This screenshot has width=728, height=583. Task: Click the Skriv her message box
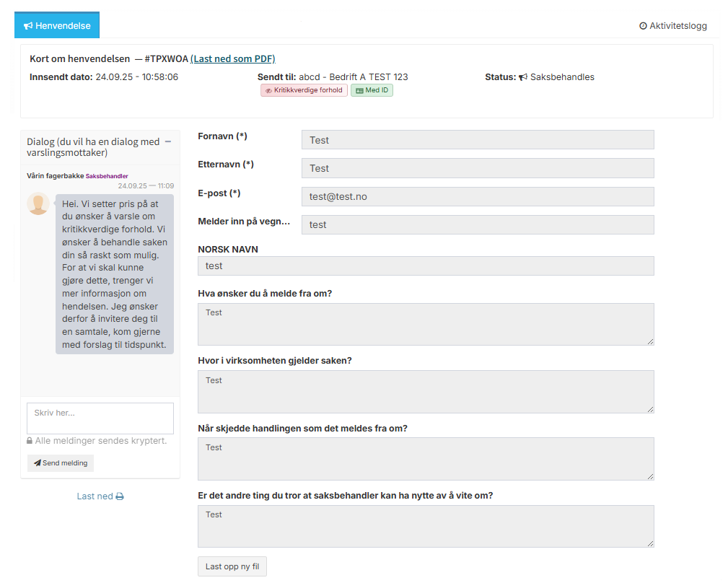click(100, 418)
